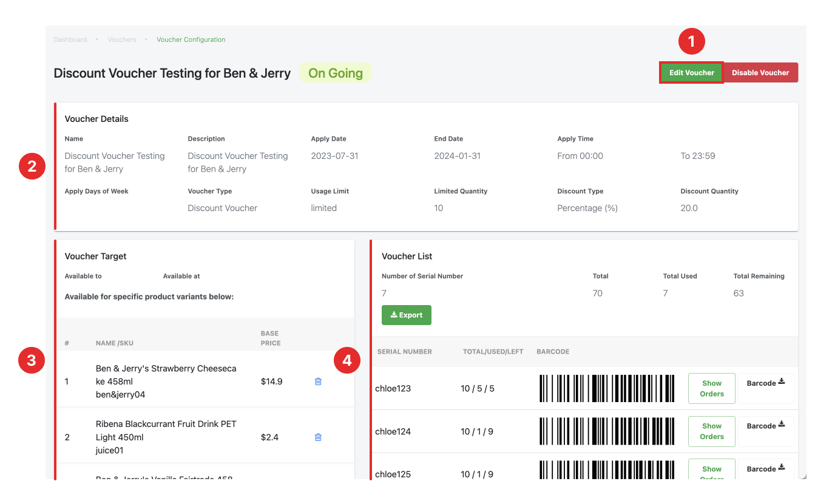This screenshot has height=504, width=832.
Task: Click the Total value 70
Action: [598, 293]
